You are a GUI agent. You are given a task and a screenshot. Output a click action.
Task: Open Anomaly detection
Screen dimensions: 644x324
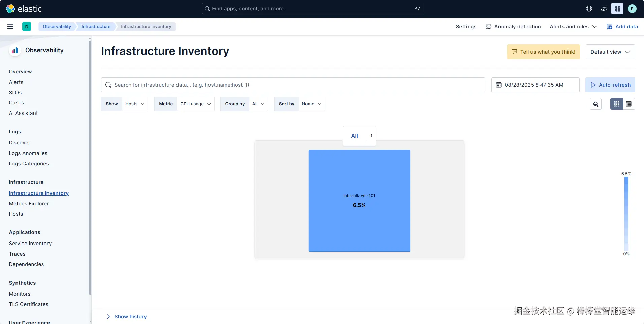(x=513, y=27)
